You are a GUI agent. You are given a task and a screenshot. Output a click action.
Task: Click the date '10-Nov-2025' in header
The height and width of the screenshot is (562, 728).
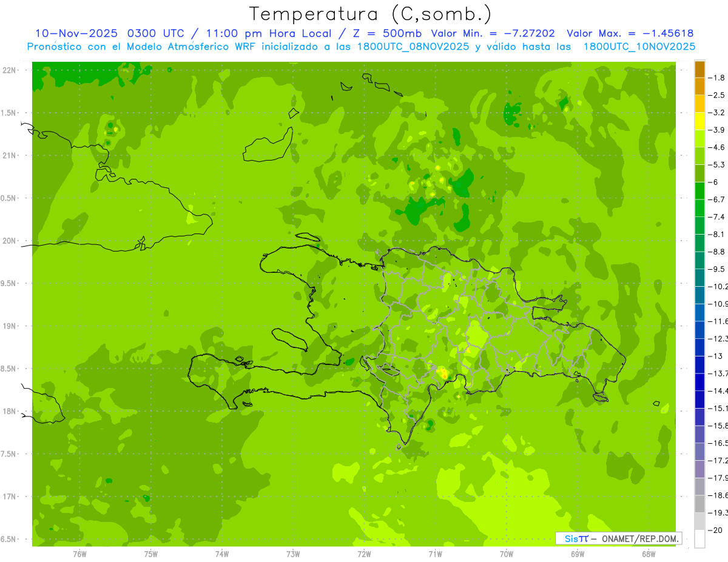pos(76,33)
